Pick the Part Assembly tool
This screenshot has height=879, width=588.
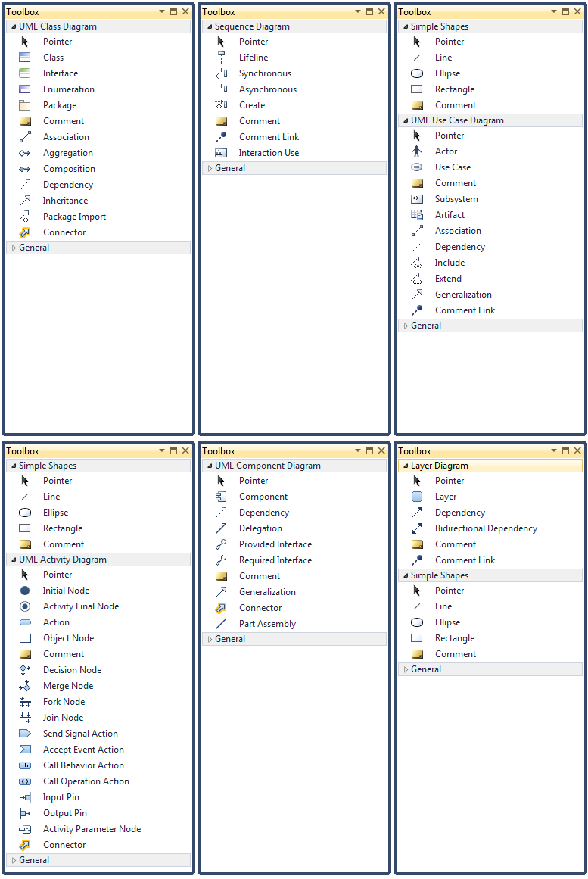point(267,624)
